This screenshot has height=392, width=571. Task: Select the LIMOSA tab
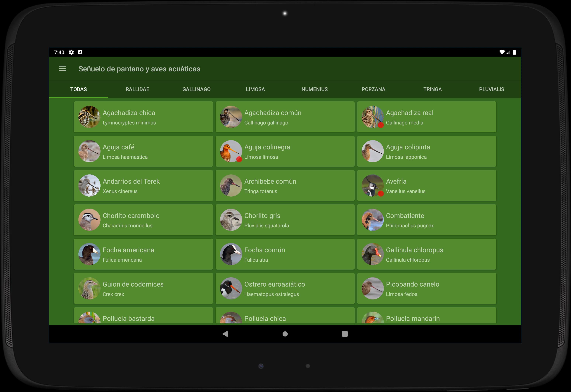click(255, 89)
